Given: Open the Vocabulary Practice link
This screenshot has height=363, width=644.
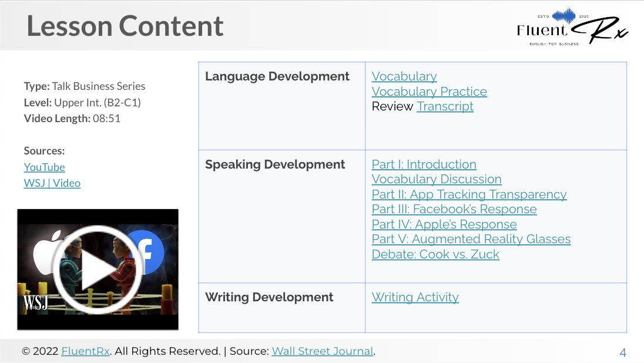Looking at the screenshot, I should click(x=429, y=92).
